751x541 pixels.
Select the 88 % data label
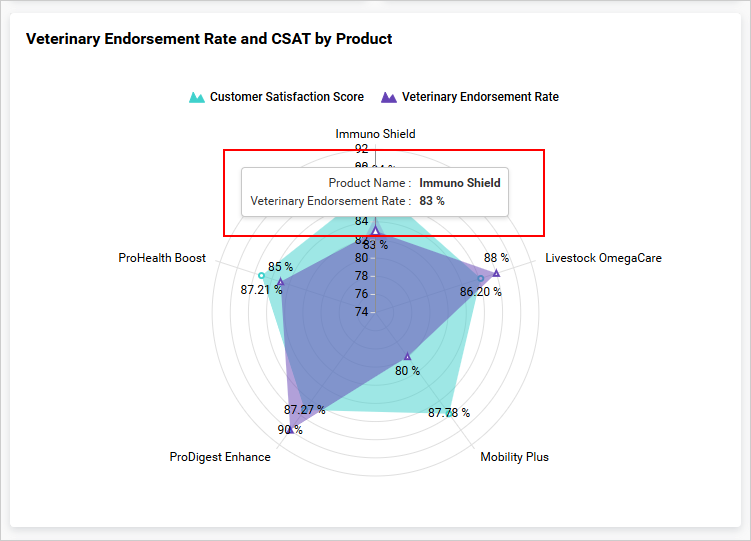[496, 258]
